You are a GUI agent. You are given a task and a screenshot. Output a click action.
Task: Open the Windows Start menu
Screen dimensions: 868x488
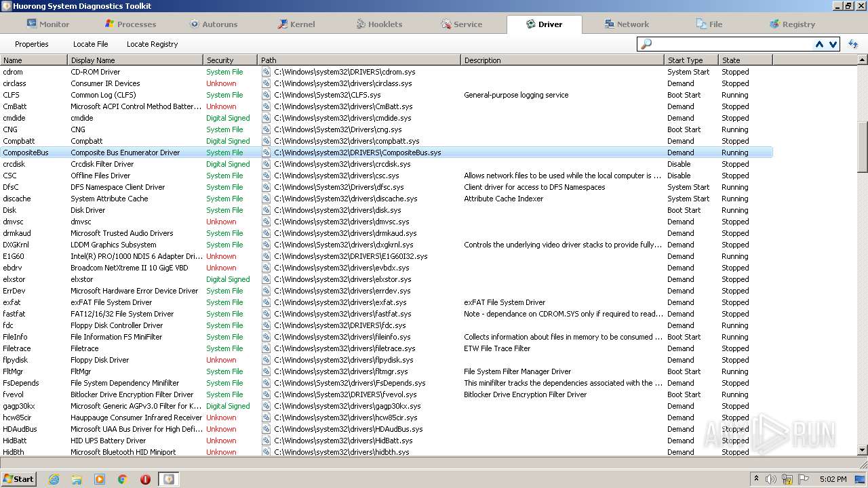pos(19,479)
